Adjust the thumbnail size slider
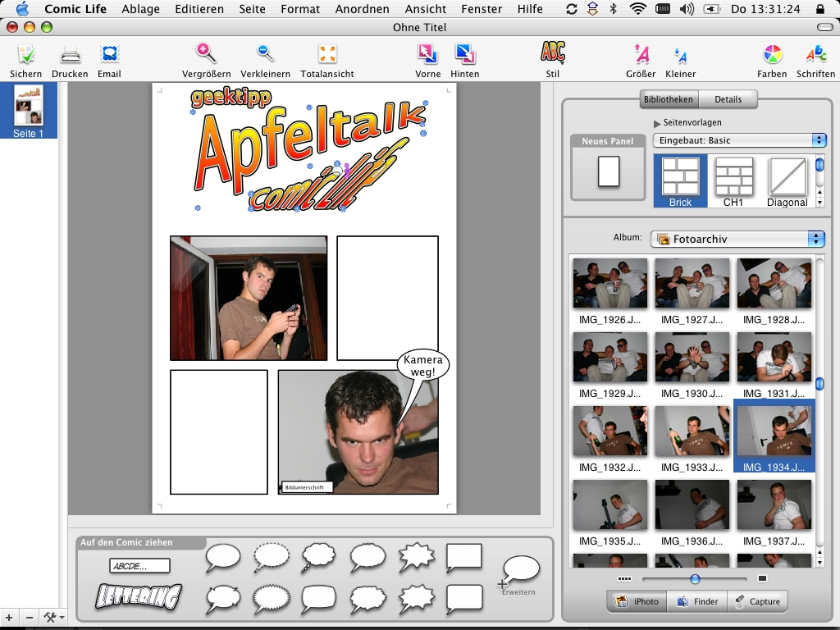840x630 pixels. tap(695, 578)
